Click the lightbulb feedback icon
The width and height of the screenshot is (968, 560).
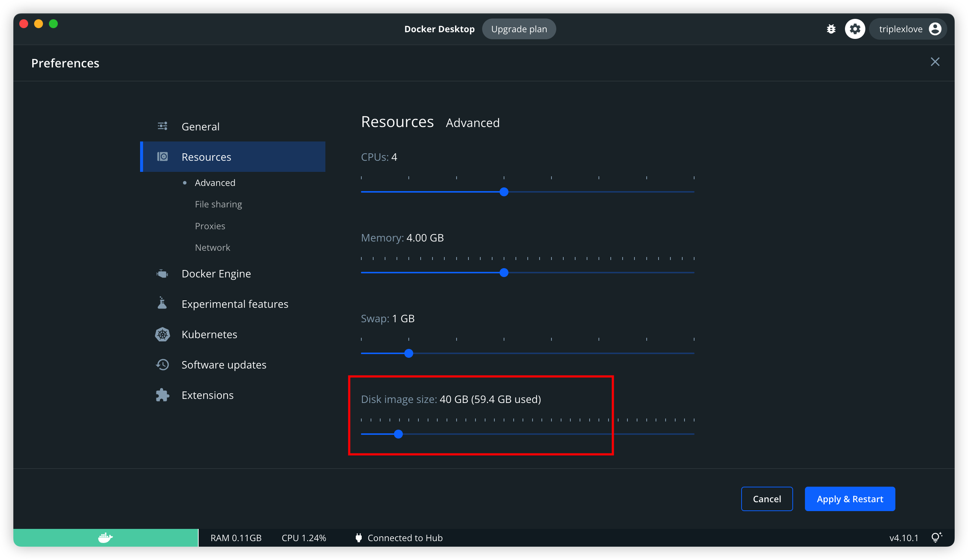(x=936, y=537)
